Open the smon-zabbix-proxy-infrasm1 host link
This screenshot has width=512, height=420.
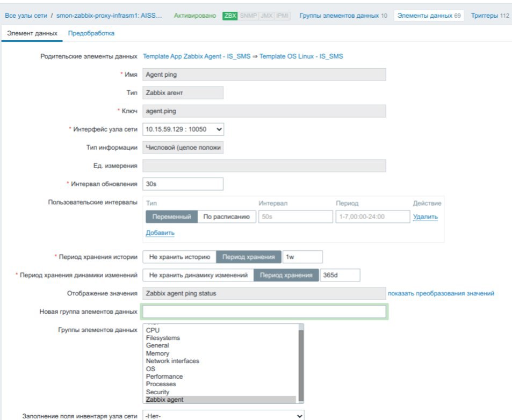109,16
